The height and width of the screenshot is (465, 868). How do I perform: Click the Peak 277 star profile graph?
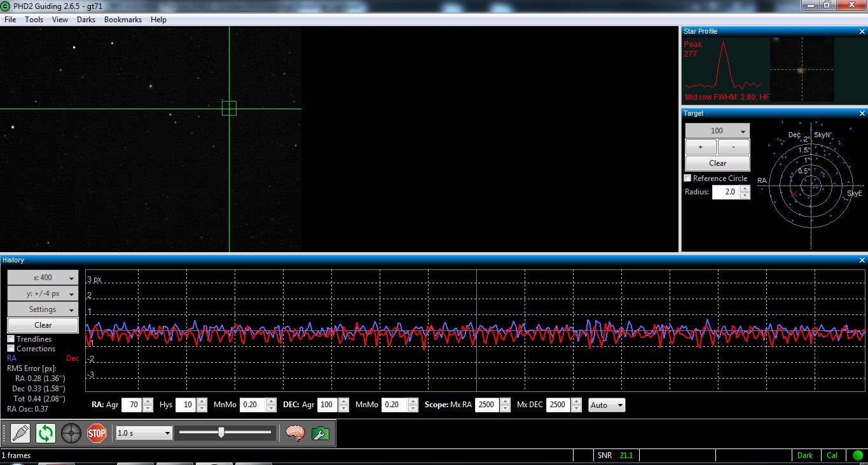coord(726,69)
